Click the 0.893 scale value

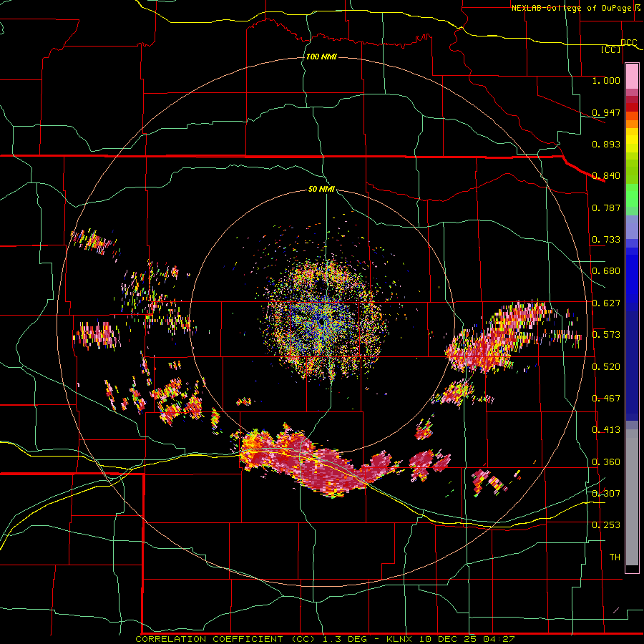click(x=606, y=144)
